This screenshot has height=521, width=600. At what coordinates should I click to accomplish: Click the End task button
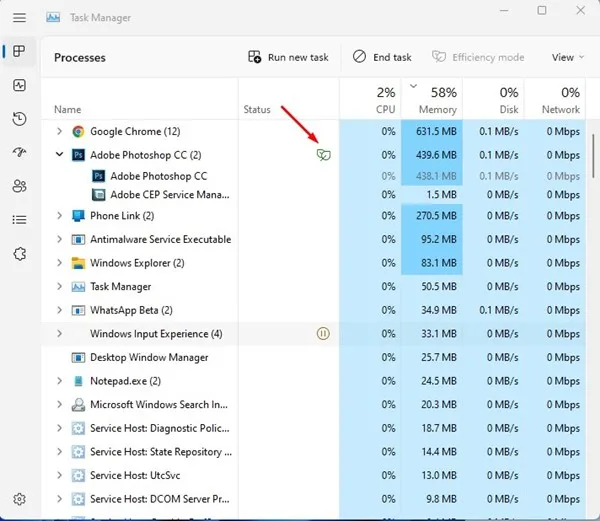(x=382, y=57)
